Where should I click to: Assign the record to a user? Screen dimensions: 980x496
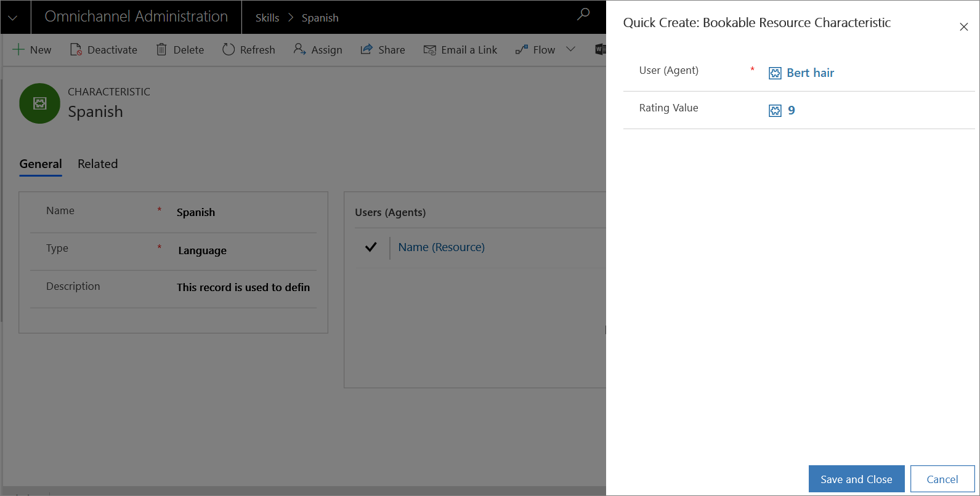coord(318,50)
